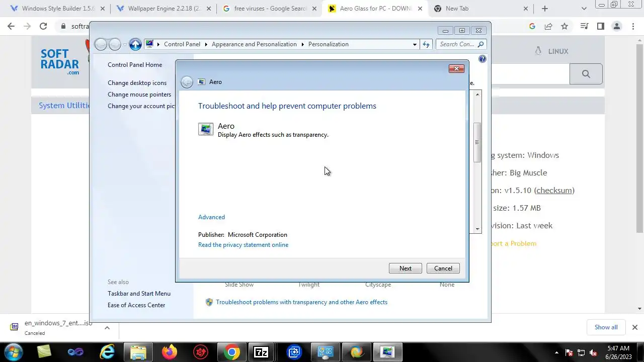
Task: Expand the canceled download item menu
Action: [x=107, y=328]
